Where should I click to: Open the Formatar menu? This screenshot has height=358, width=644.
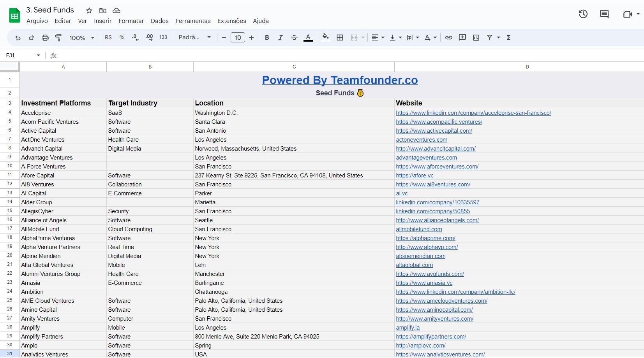[x=131, y=21]
